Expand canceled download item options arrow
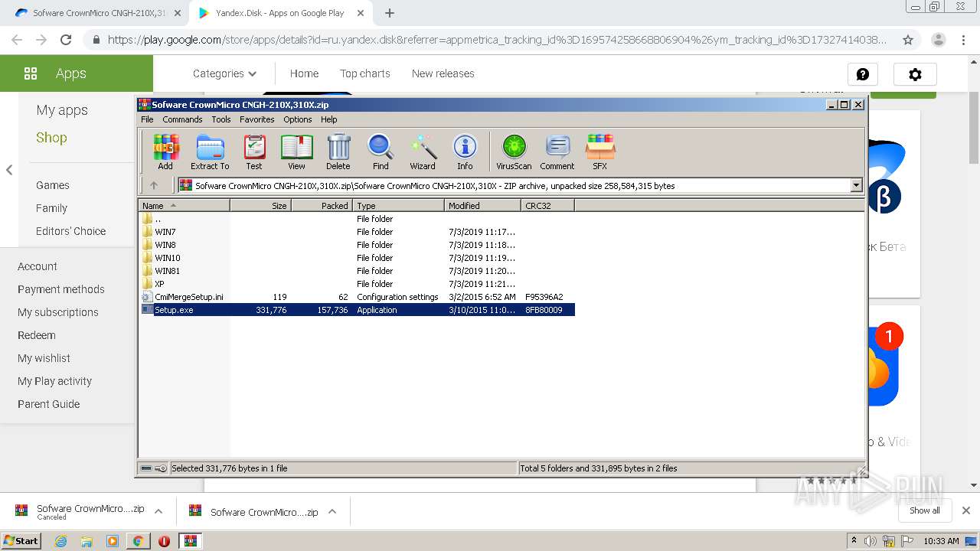980x551 pixels. (x=158, y=511)
